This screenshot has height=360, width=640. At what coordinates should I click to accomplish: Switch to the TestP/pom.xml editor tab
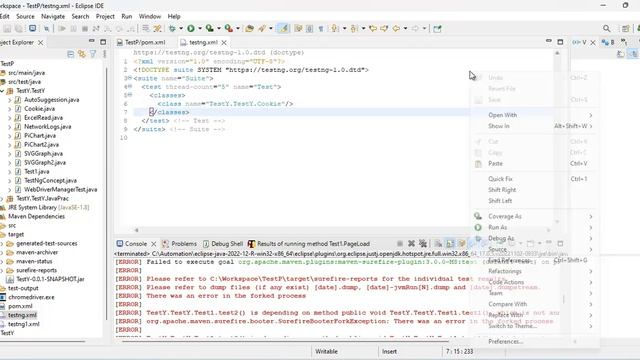(x=141, y=42)
